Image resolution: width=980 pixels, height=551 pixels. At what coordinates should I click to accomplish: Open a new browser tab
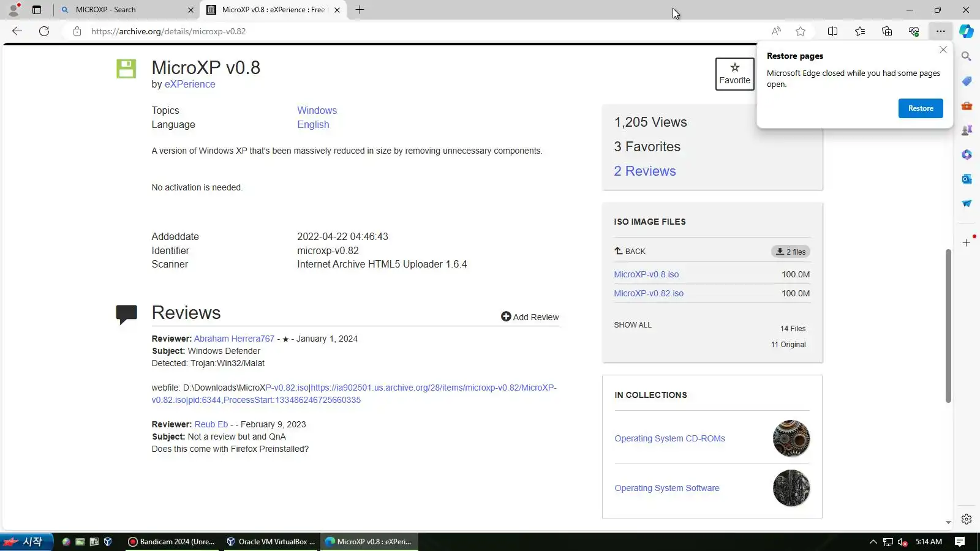(360, 10)
